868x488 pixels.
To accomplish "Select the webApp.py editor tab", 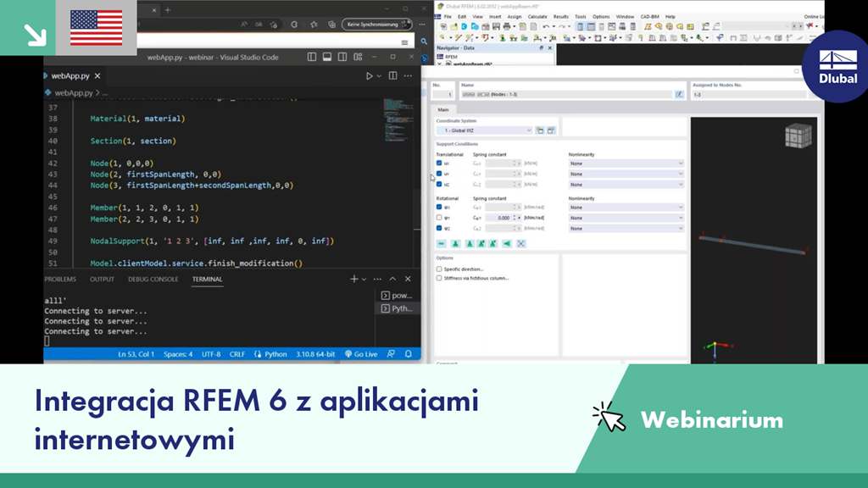I will pos(70,75).
